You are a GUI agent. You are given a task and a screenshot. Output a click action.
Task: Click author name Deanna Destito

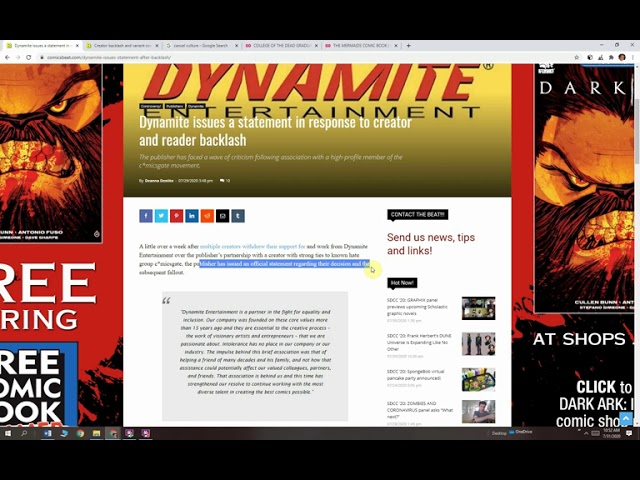(159, 181)
